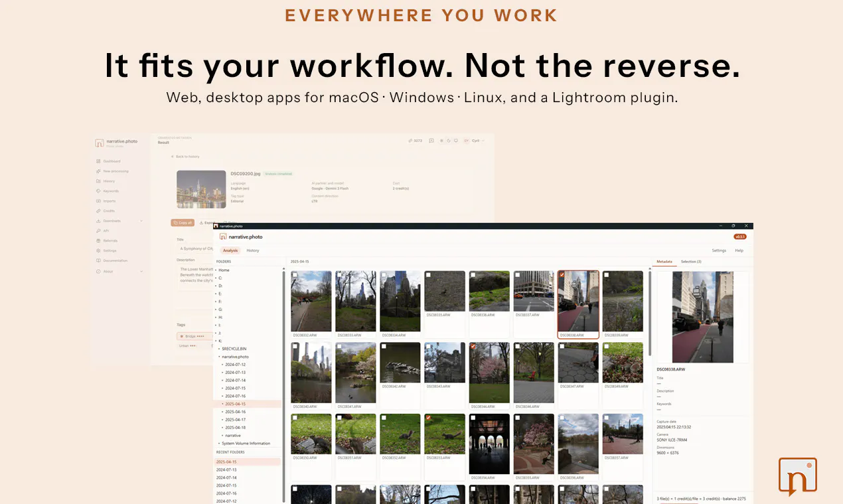Screen dimensions: 843x504
Task: Select system theme monitor icon
Action: tap(455, 141)
